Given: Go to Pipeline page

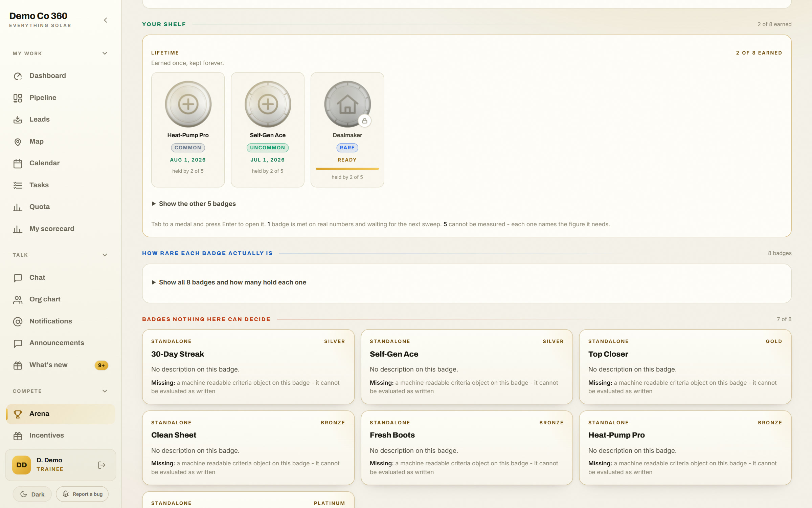Looking at the screenshot, I should [x=61, y=98].
